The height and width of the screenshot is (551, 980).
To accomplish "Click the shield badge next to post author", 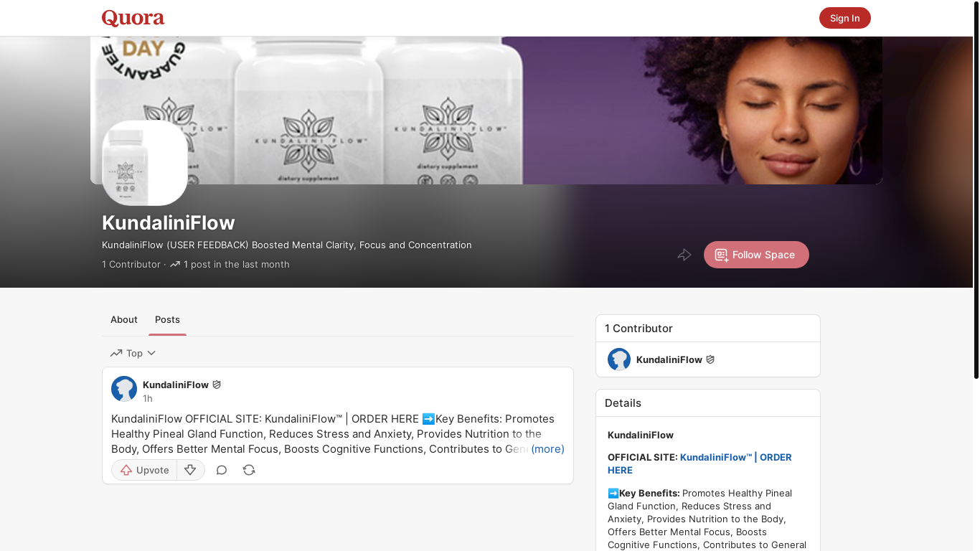I will point(217,385).
